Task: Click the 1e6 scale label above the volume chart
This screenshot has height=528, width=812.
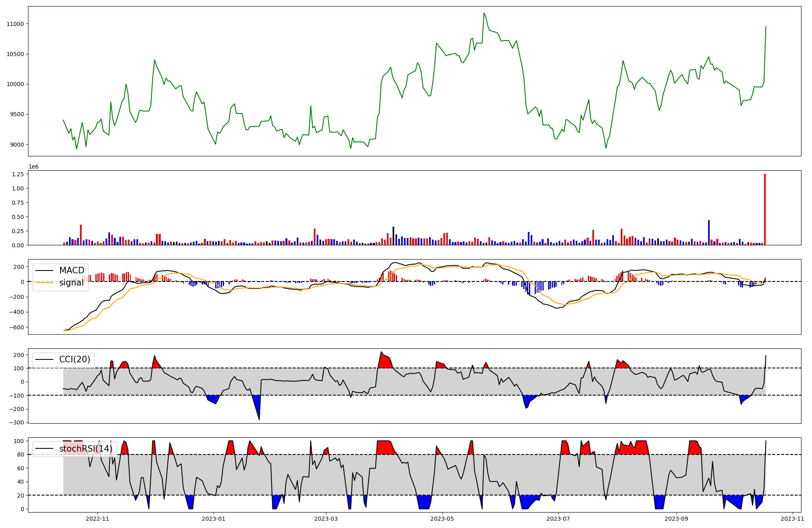Action: tap(33, 167)
